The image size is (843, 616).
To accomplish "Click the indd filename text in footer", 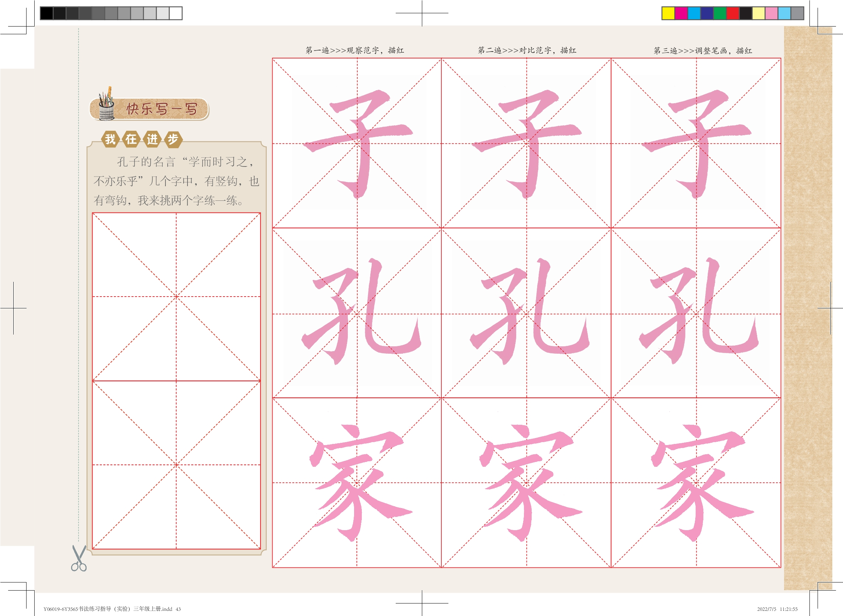I will (x=112, y=609).
